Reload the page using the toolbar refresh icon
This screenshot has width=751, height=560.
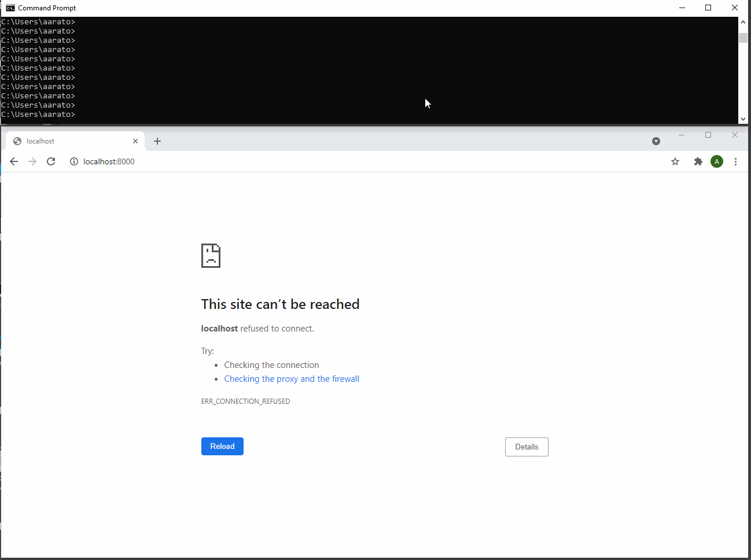tap(51, 161)
